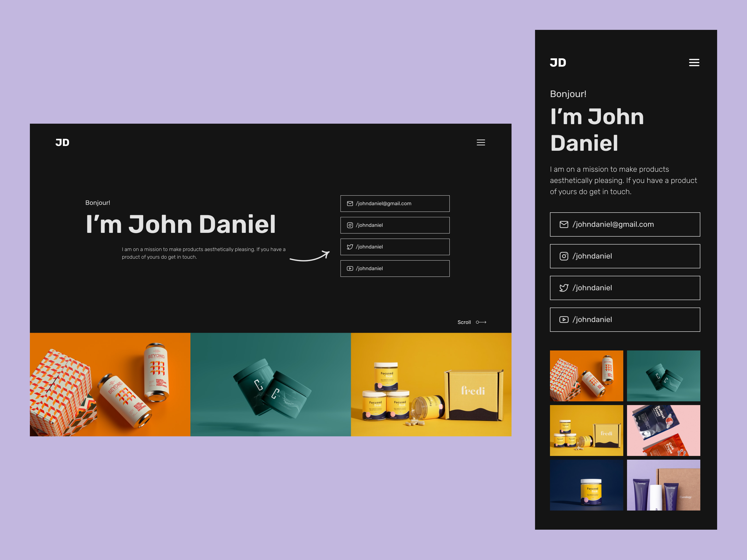Open the large orange Beyond cans image

point(110,385)
